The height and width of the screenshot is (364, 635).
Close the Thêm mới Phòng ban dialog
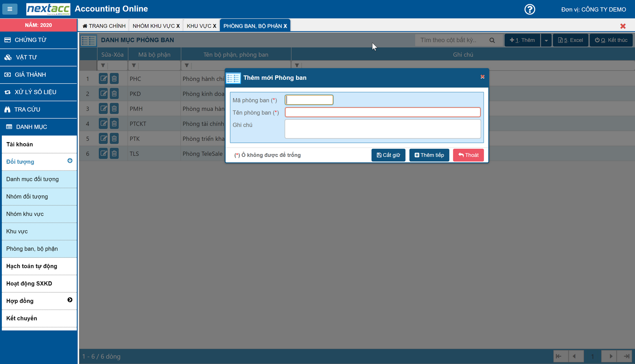(x=482, y=77)
